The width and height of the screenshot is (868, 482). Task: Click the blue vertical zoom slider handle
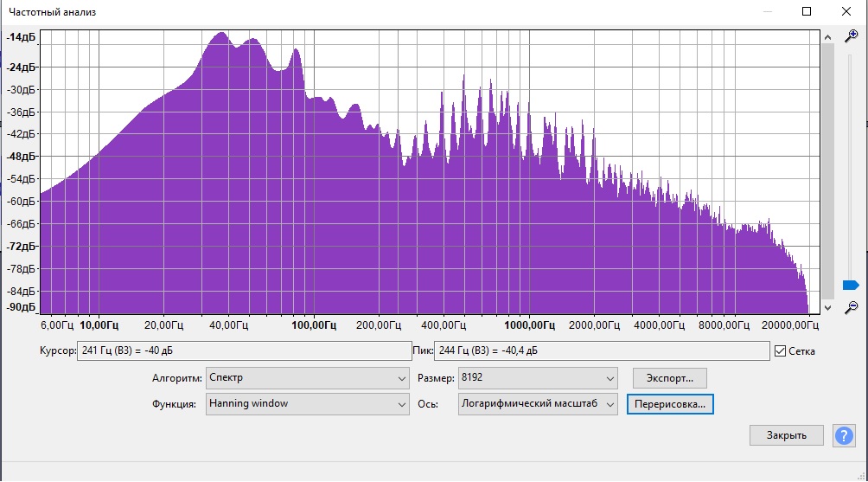pos(850,285)
